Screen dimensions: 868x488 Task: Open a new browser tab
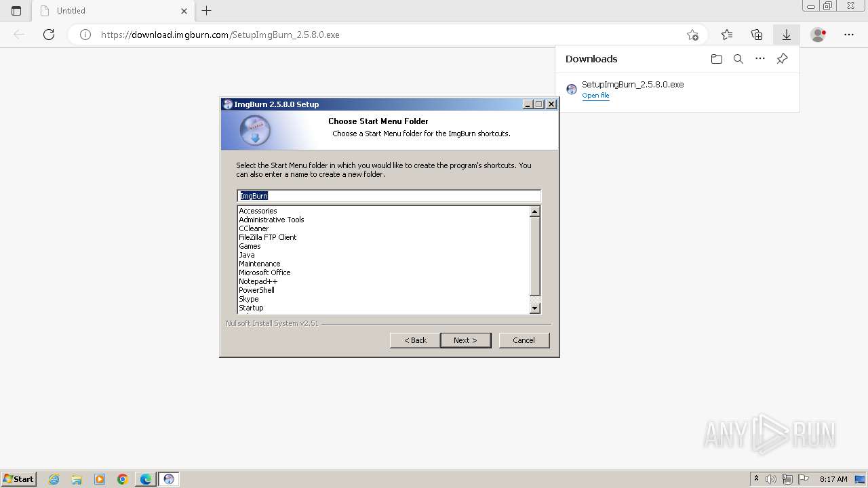coord(207,11)
